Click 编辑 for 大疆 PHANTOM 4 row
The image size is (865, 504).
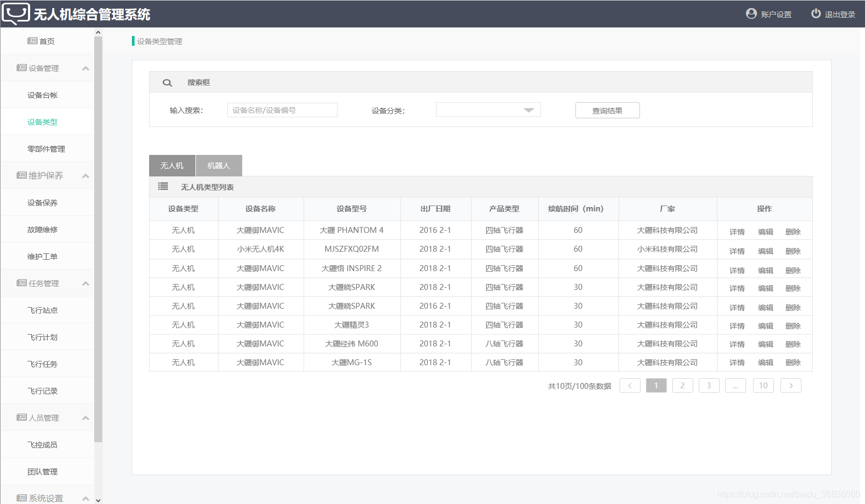point(765,232)
